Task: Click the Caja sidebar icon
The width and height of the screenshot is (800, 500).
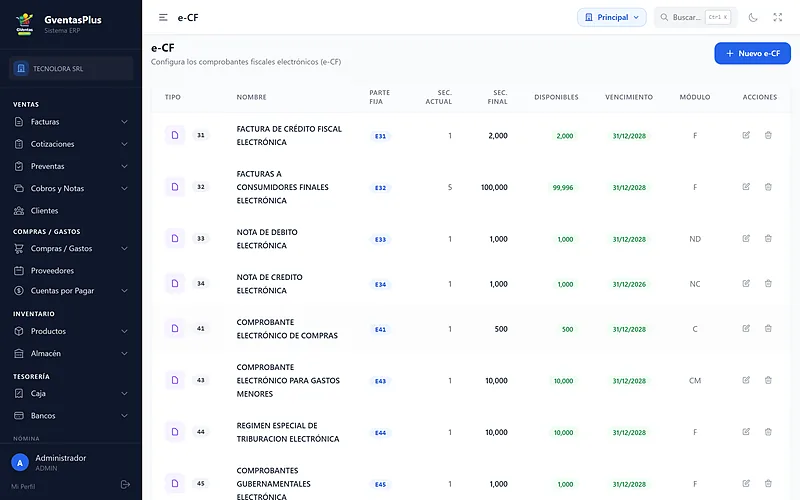Action: (19, 393)
